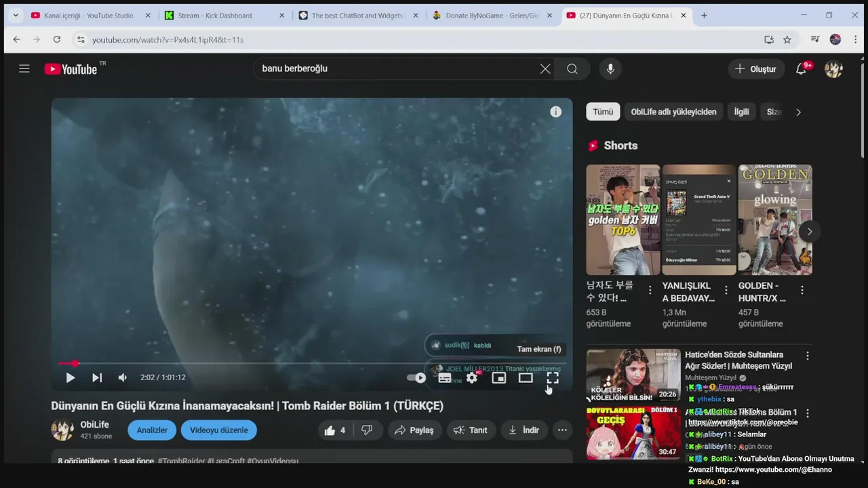Open the Boyutlararası Geçiş video thumbnail

coord(633,433)
